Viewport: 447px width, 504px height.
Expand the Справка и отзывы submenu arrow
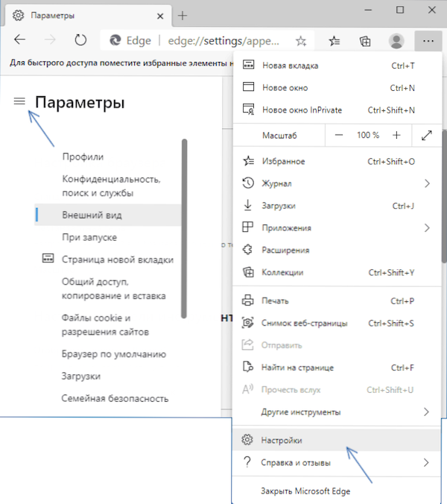[426, 462]
